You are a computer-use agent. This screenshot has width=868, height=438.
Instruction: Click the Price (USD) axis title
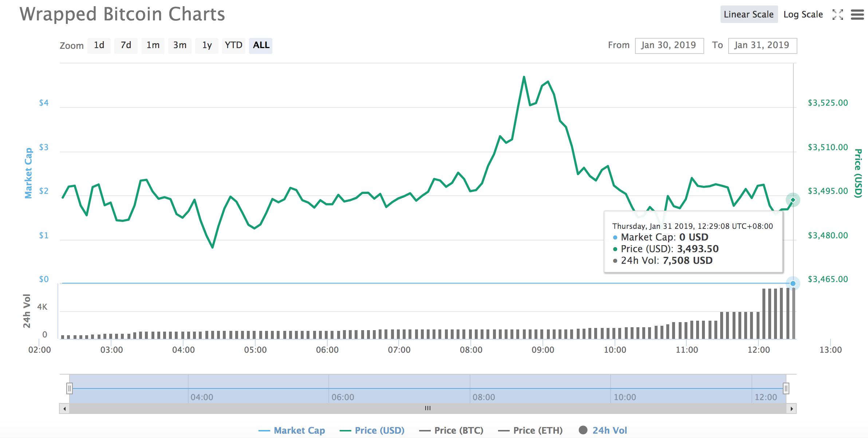858,173
